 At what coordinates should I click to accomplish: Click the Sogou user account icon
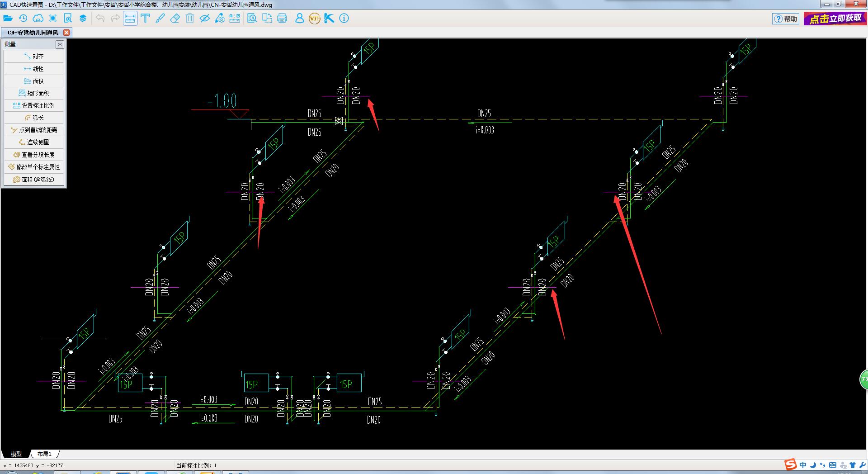(x=843, y=465)
